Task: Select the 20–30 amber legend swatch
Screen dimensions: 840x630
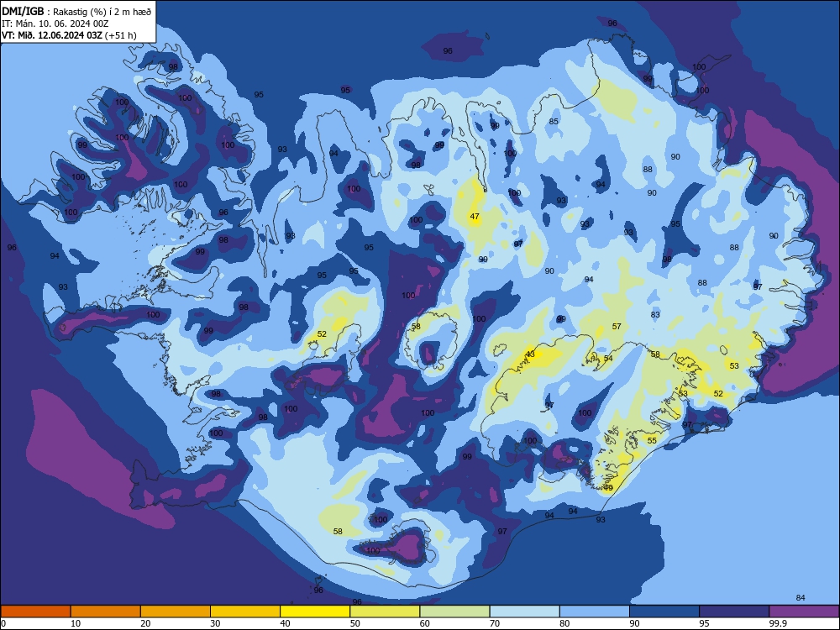Action: click(176, 612)
